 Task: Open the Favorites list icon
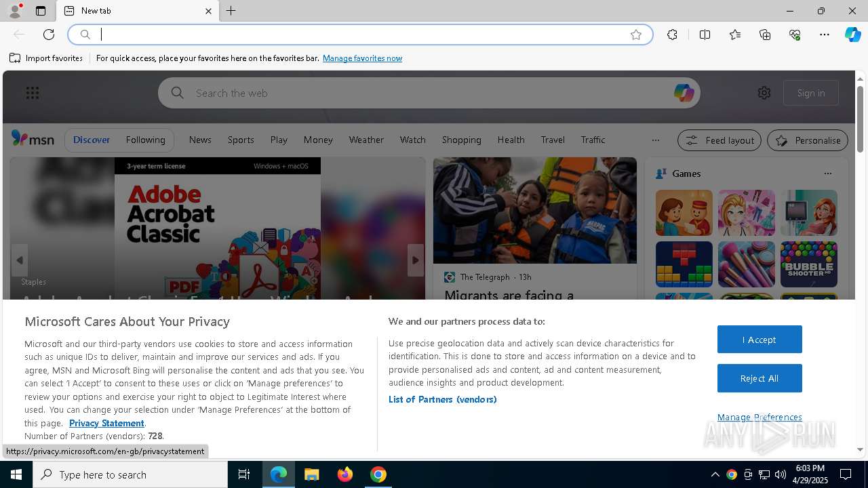(x=735, y=35)
